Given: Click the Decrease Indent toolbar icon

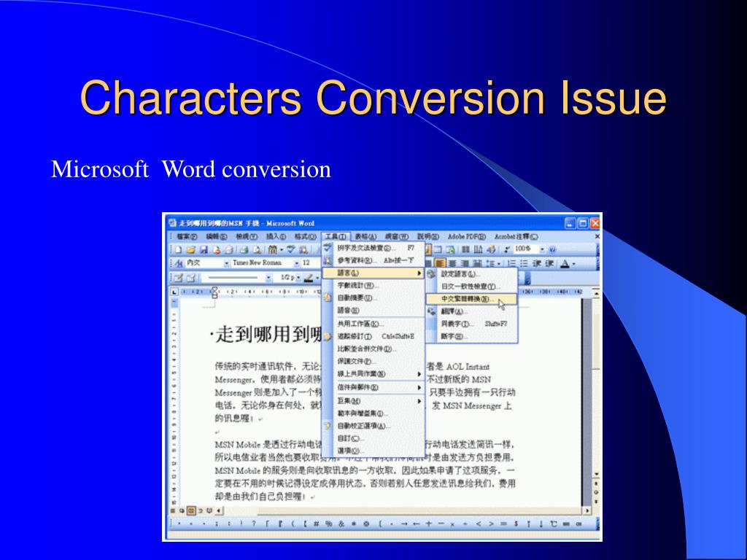Looking at the screenshot, I should tap(537, 263).
